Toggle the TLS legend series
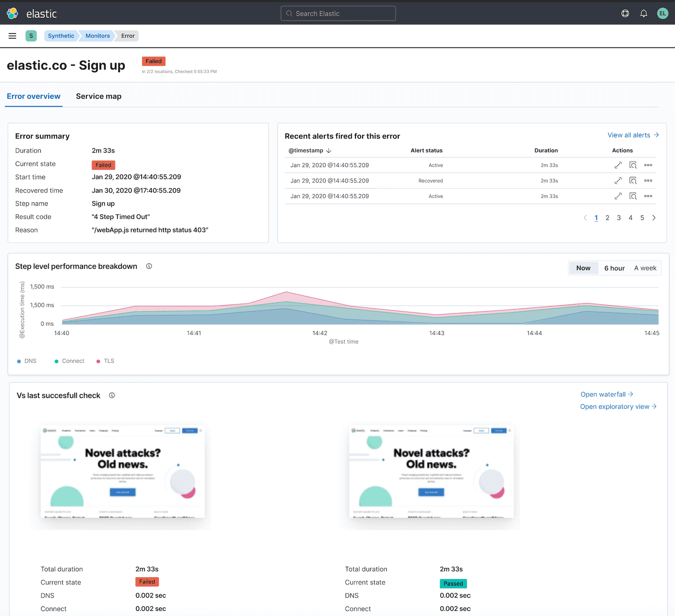675x616 pixels. click(106, 361)
